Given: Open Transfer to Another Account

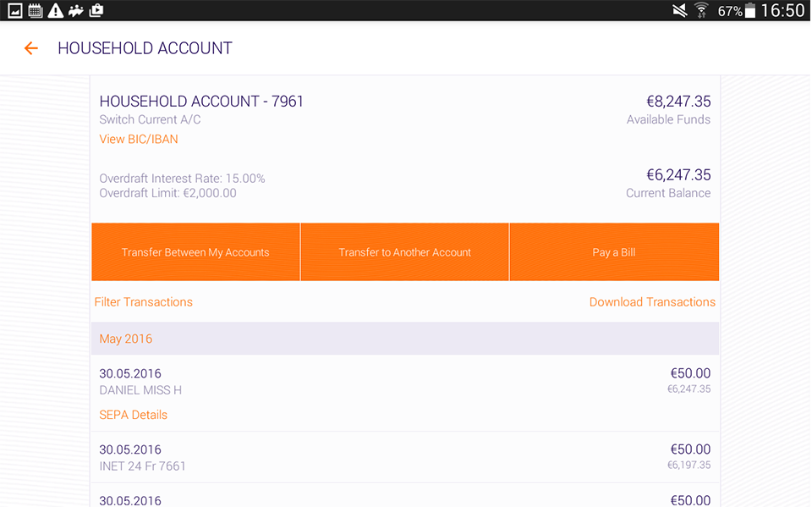Looking at the screenshot, I should [x=405, y=252].
